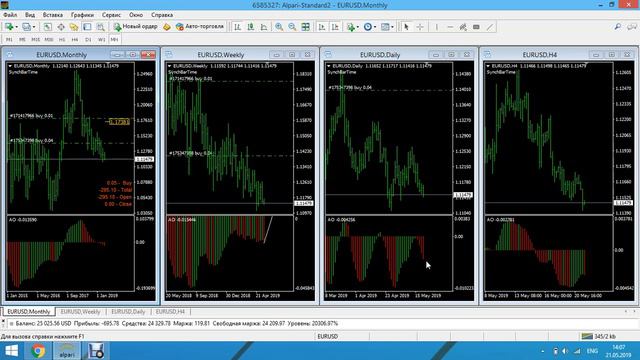Open the Вставка menu
Screen dimensions: 640x360
pyautogui.click(x=53, y=15)
